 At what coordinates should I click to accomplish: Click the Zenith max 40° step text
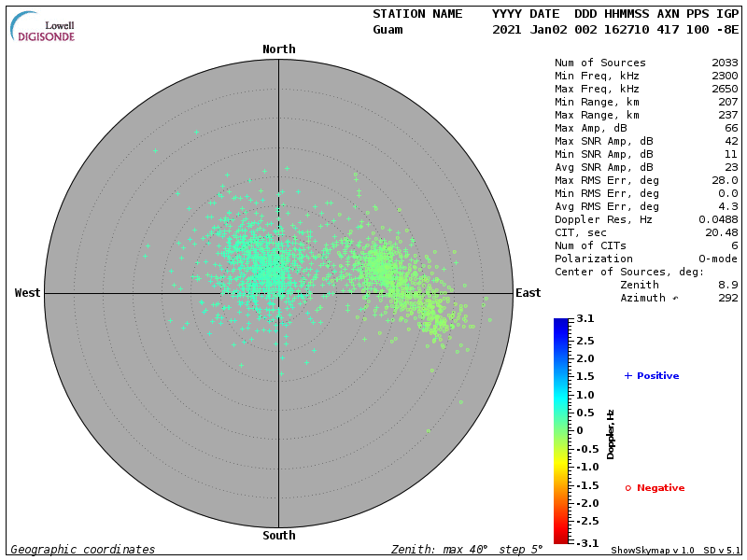(x=467, y=550)
